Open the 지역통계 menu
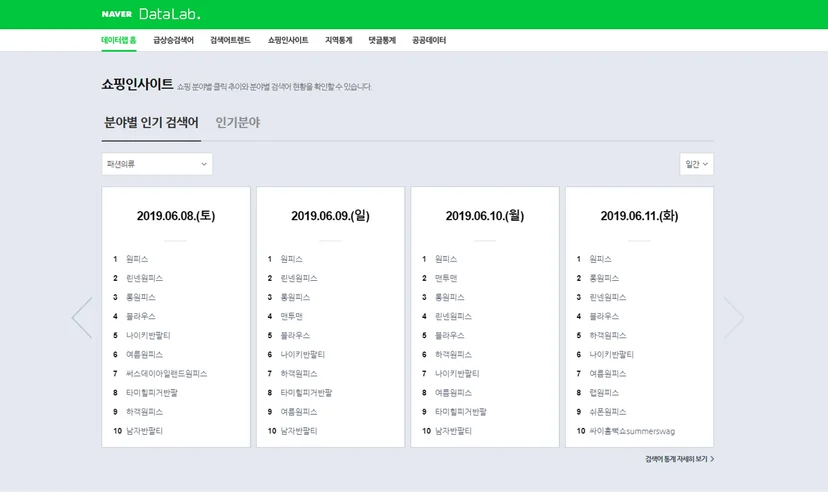The width and height of the screenshot is (828, 492). pyautogui.click(x=338, y=40)
